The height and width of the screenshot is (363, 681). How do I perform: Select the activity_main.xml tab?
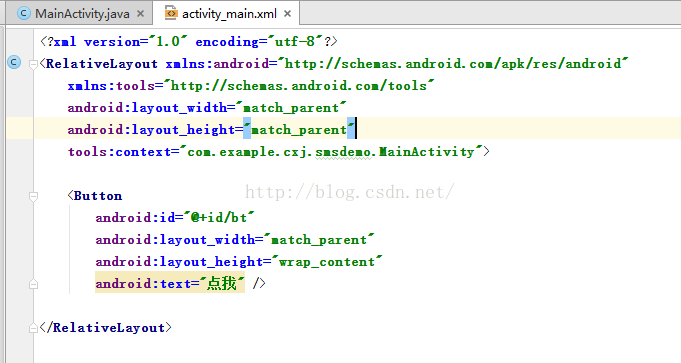(x=229, y=14)
